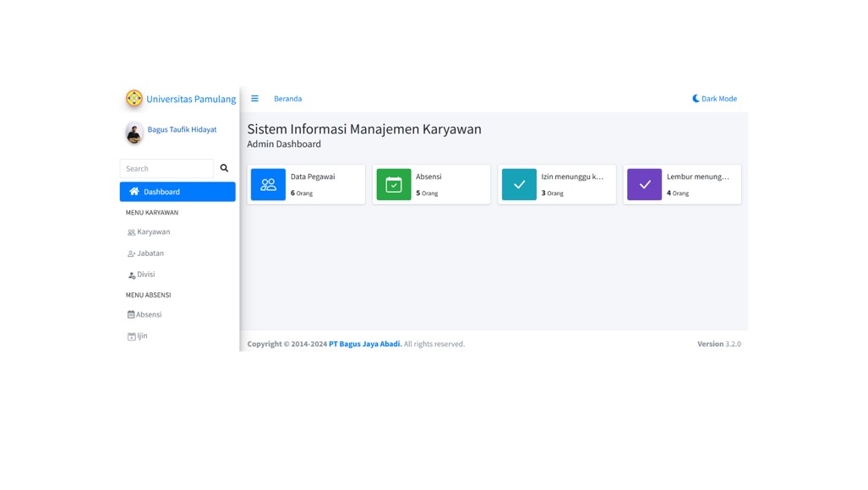Viewport: 868px width, 490px height.
Task: Click the Dashboard home icon
Action: pos(134,192)
